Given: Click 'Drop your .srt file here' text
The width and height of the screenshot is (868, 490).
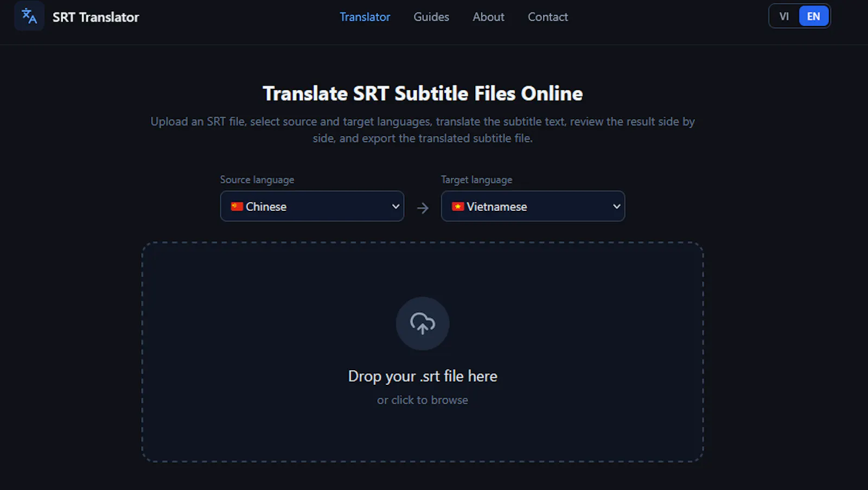Looking at the screenshot, I should 423,376.
